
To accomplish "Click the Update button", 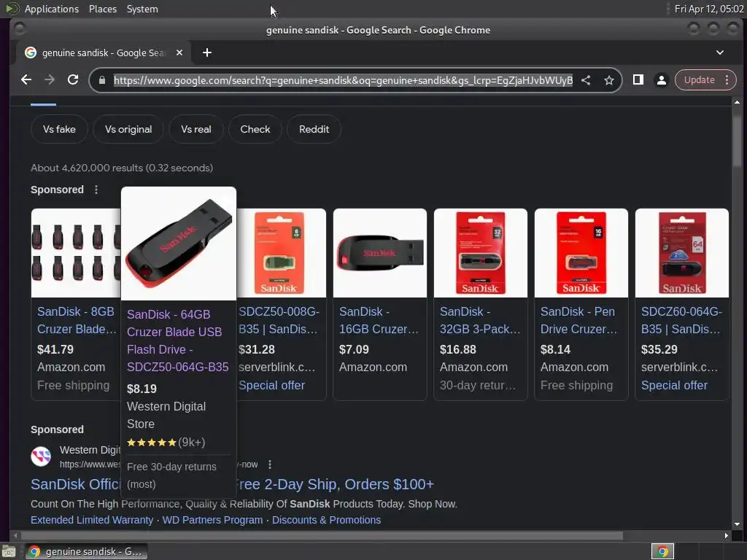I will (700, 80).
